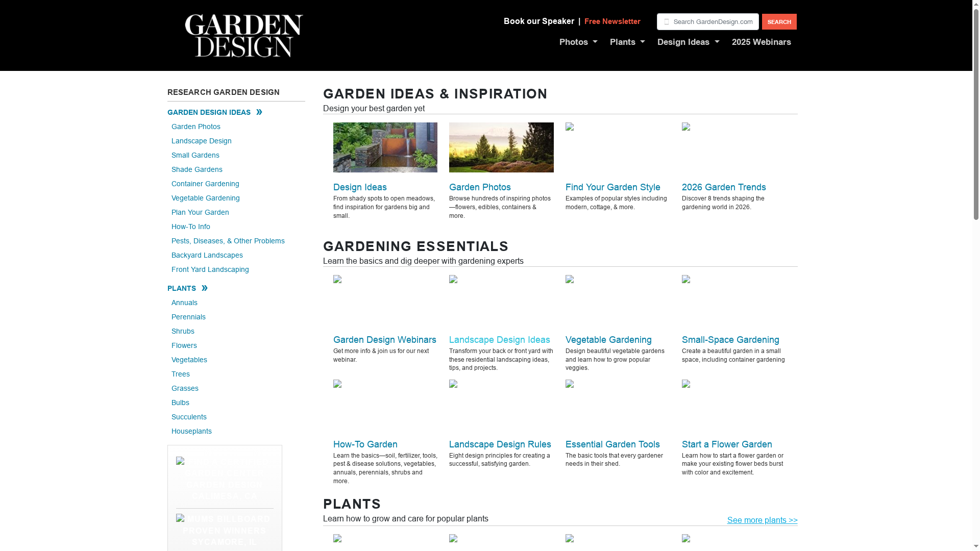Click the Design Ideas waterfall thumbnail image

tap(385, 147)
